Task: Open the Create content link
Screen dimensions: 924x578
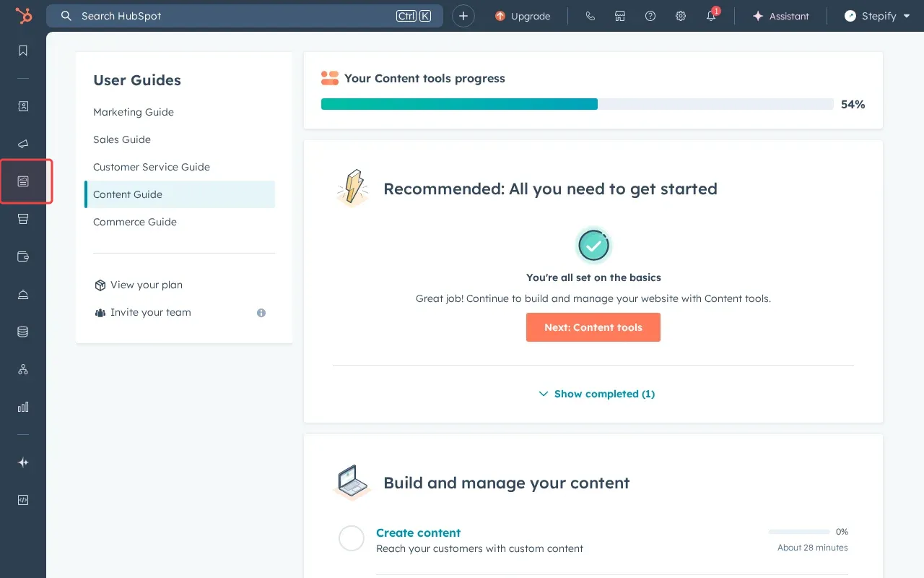Action: 418,532
